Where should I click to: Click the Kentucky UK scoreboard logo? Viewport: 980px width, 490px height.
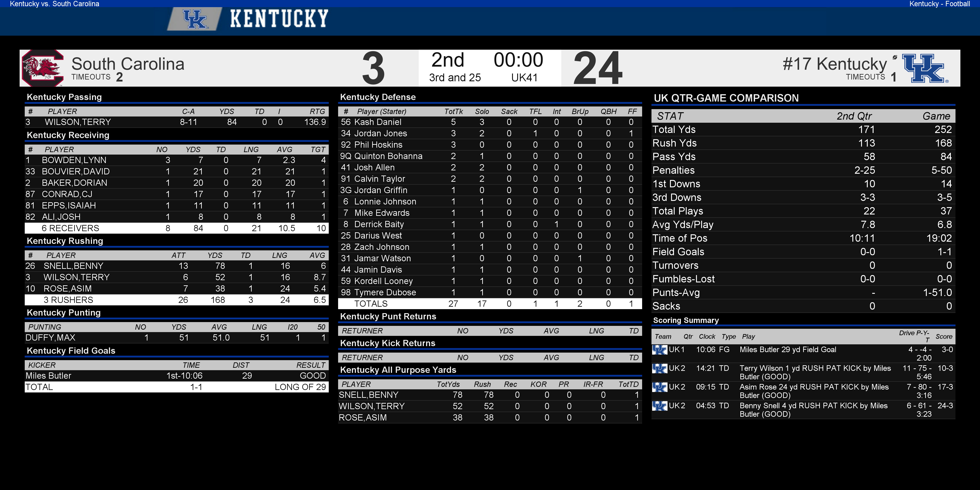pos(925,68)
